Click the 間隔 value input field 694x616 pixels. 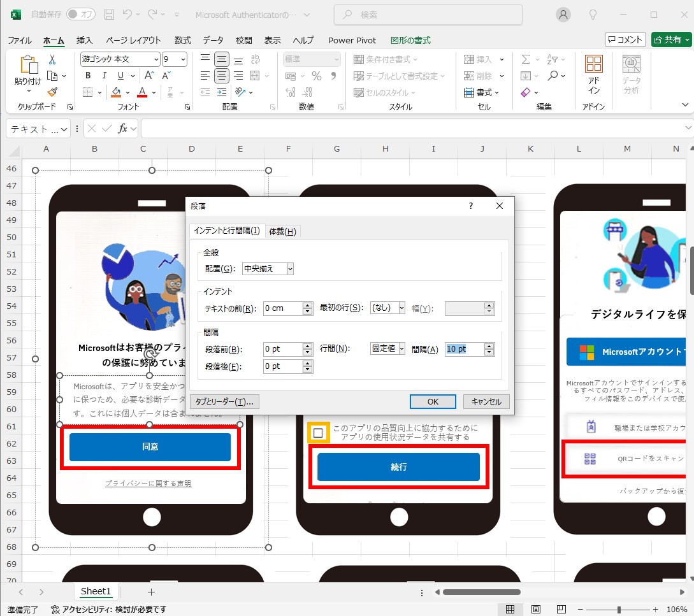[x=464, y=349]
